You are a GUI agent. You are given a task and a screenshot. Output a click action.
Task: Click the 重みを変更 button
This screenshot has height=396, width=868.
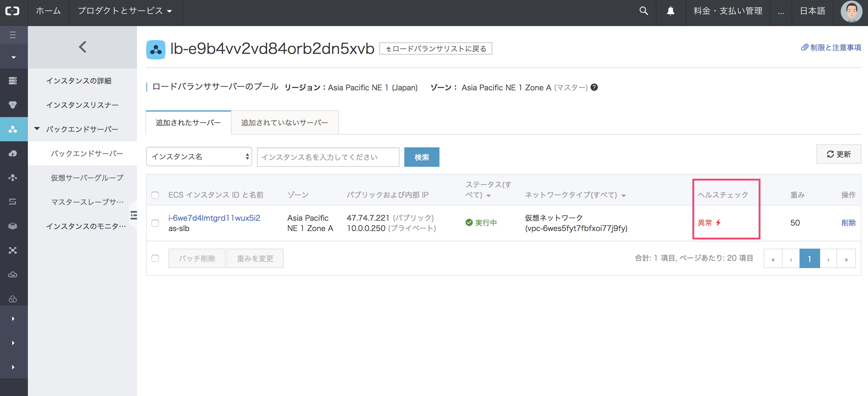point(255,258)
